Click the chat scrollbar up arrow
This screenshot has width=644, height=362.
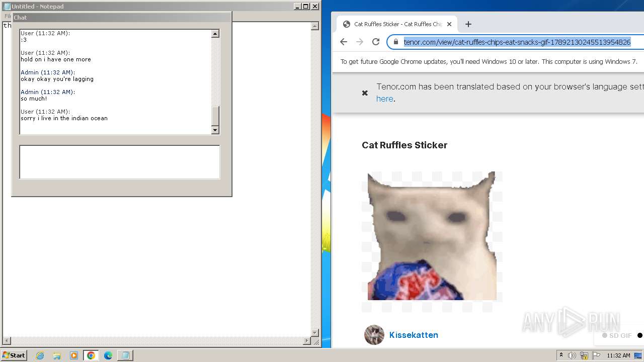[x=215, y=34]
